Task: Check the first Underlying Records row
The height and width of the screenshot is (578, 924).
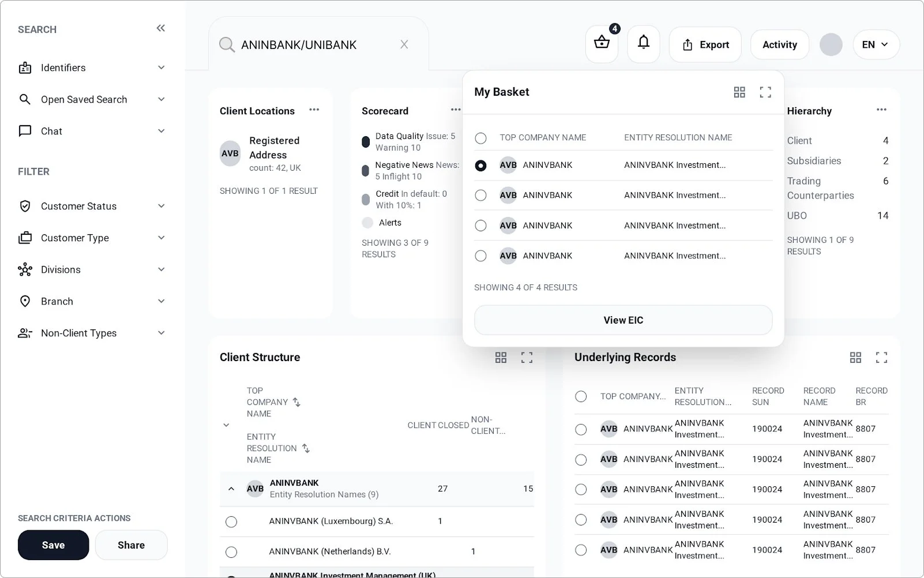Action: (581, 429)
